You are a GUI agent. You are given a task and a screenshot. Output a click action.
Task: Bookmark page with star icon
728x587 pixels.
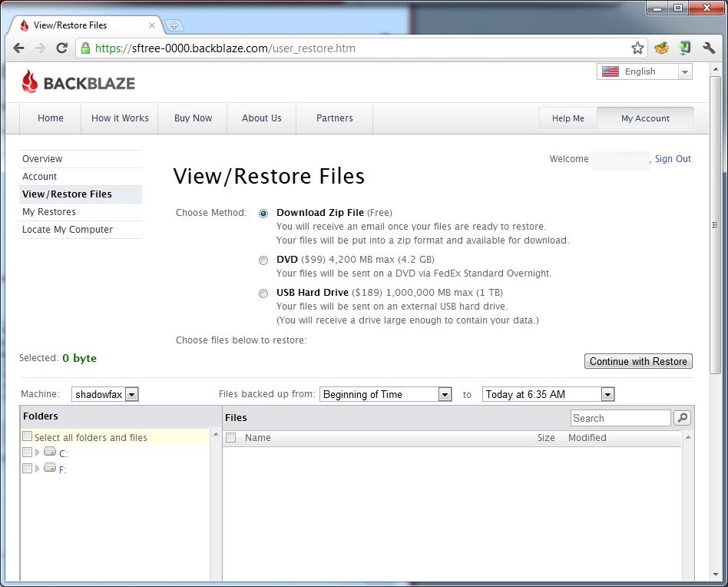[x=637, y=48]
